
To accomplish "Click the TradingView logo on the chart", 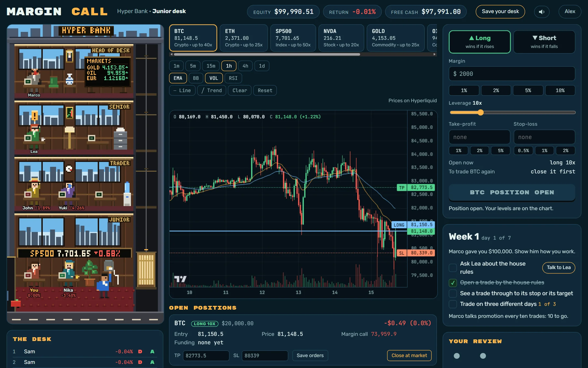I will pos(180,279).
